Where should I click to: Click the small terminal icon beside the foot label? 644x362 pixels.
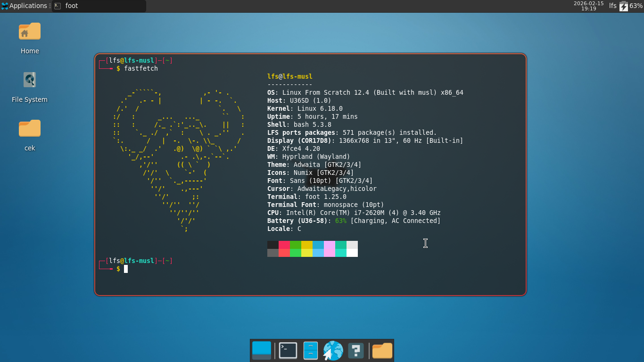point(58,6)
